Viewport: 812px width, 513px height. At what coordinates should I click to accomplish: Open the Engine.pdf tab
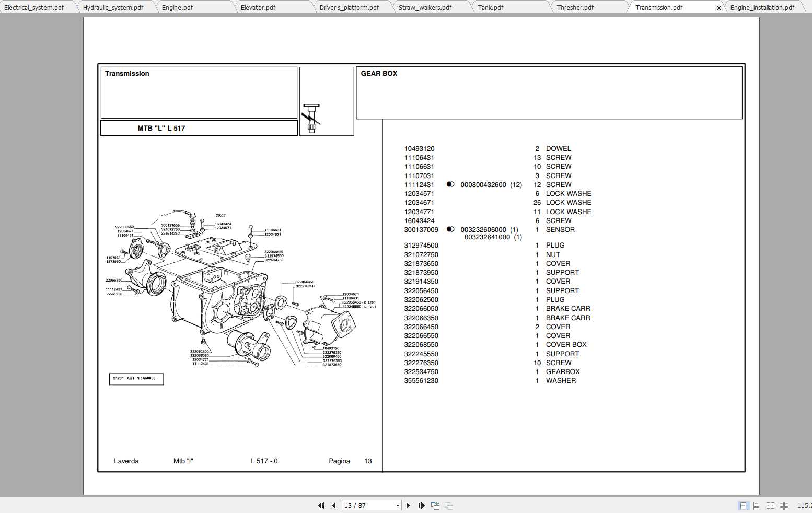pos(178,7)
